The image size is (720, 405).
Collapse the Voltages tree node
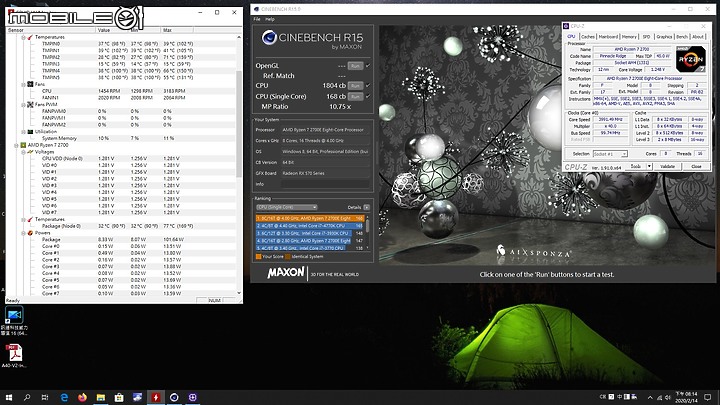point(23,152)
